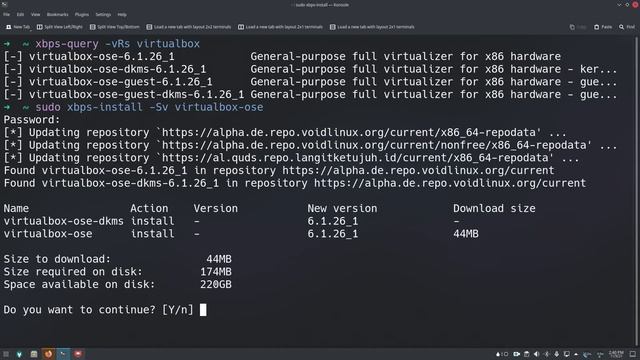The image size is (640, 360).
Task: Click the 'Download size' column header
Action: 494,209
